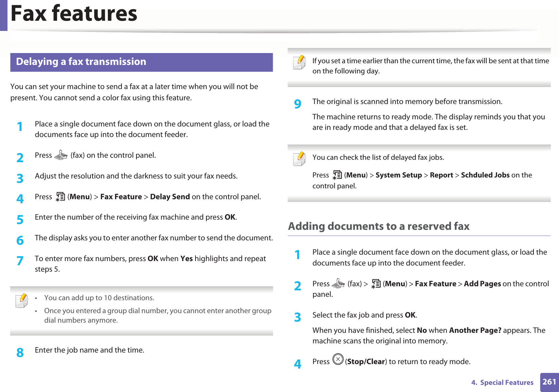559x392 pixels.
Task: Click the 'System Setup' bold text
Action: [399, 175]
